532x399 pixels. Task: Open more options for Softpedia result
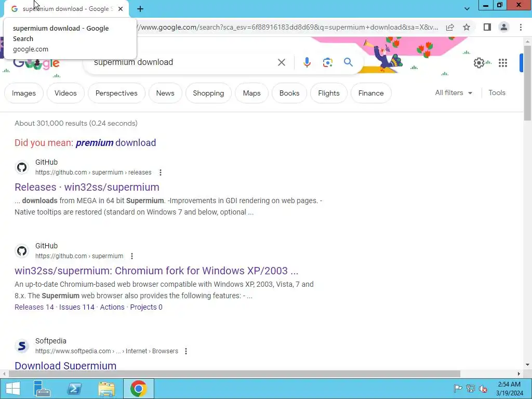[x=186, y=351]
